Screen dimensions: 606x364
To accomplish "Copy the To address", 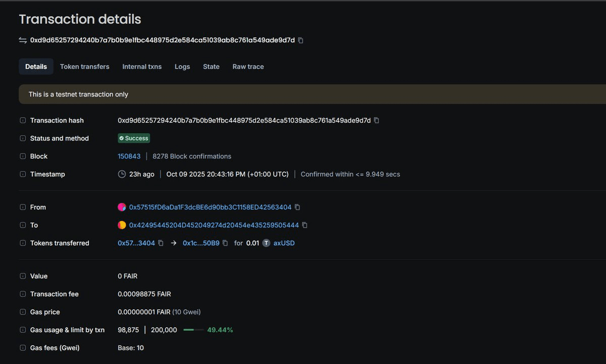I will (x=305, y=225).
